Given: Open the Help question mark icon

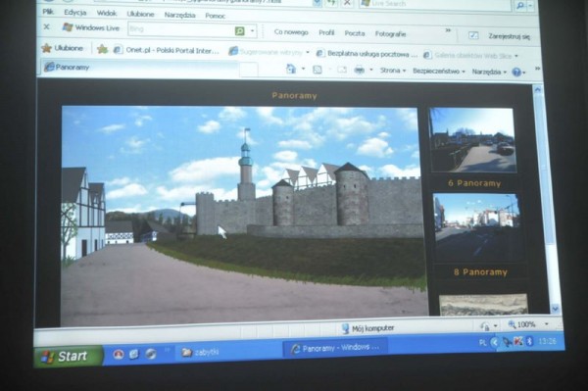Looking at the screenshot, I should [x=516, y=72].
